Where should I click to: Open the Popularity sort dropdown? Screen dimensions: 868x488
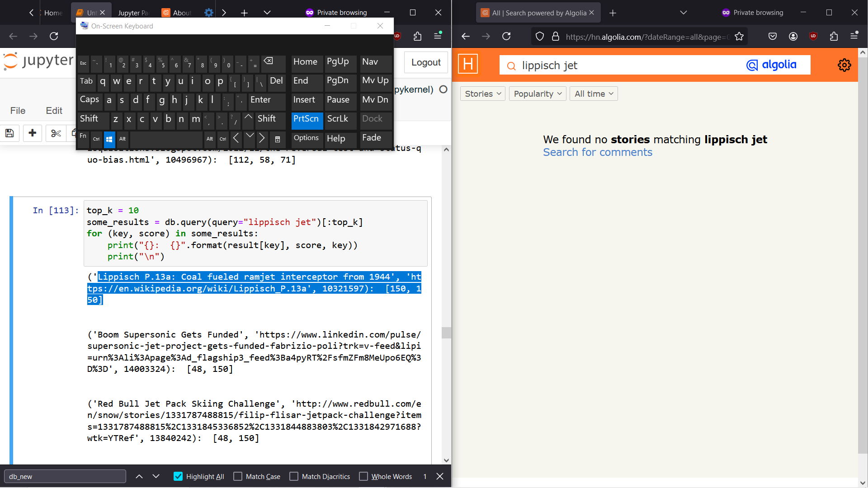point(537,94)
